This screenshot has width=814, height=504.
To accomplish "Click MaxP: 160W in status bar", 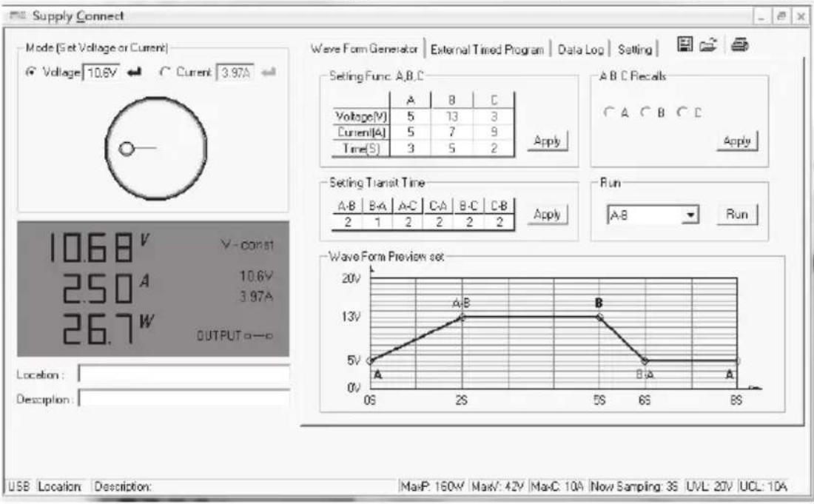I will coord(432,486).
